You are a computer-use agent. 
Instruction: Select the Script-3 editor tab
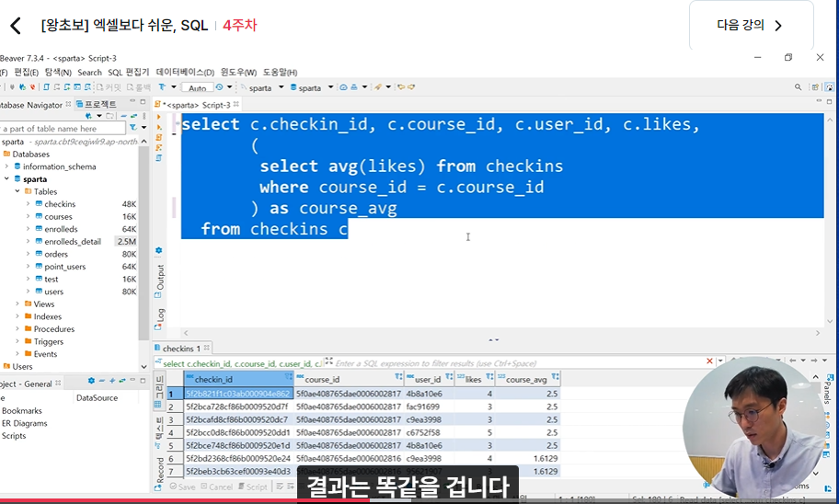[196, 105]
